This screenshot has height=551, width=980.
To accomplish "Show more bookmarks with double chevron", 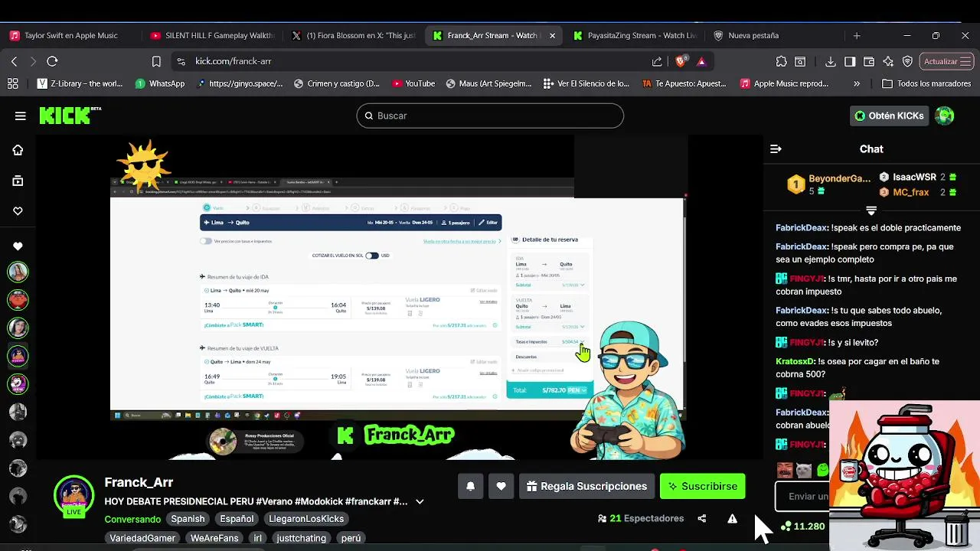I will [x=857, y=83].
